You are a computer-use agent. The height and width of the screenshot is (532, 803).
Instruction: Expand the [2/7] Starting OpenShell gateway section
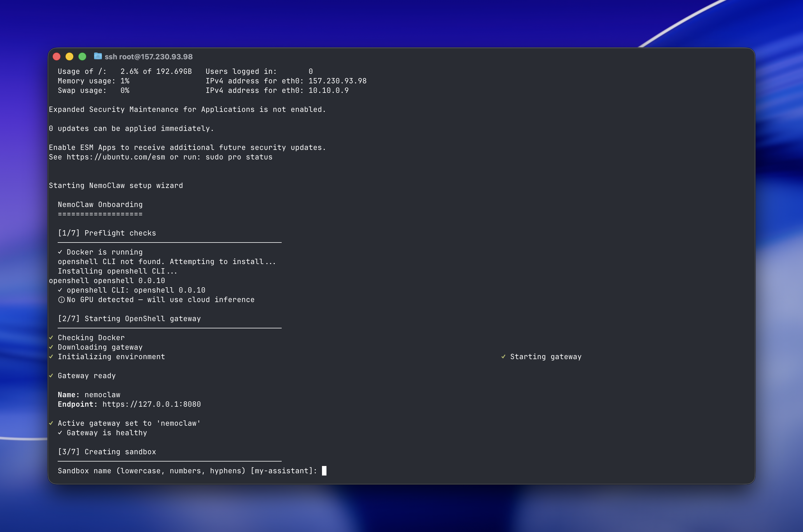[129, 319]
